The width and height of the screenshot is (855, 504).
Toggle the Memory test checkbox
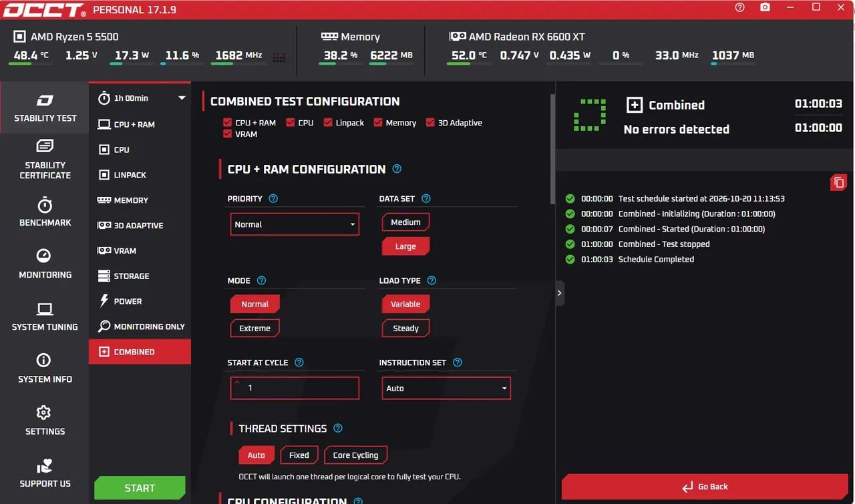click(x=378, y=123)
